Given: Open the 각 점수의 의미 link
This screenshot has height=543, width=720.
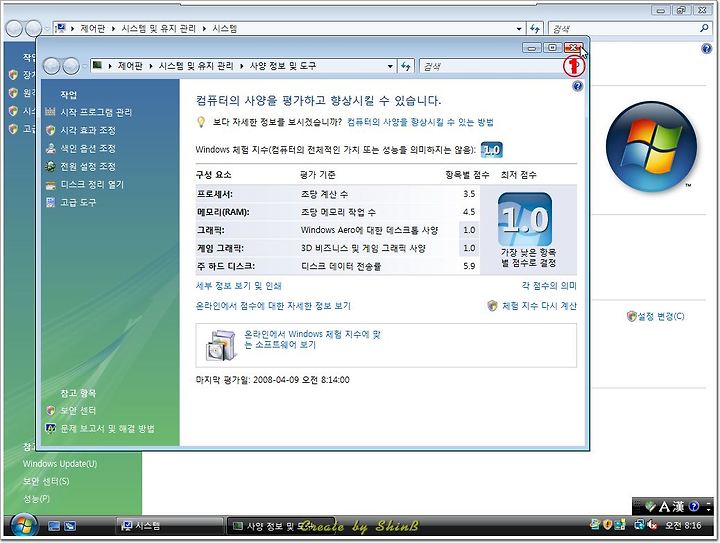Looking at the screenshot, I should (549, 285).
